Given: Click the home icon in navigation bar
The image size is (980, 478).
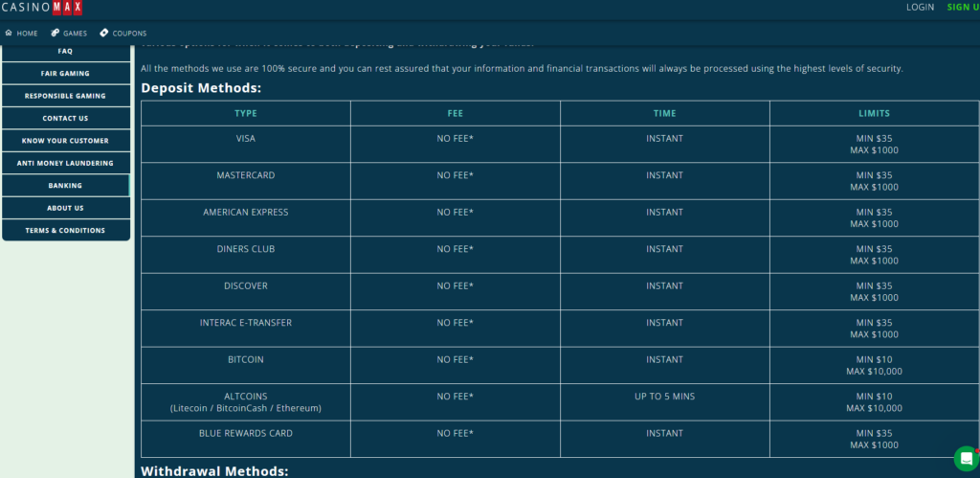Looking at the screenshot, I should (9, 34).
